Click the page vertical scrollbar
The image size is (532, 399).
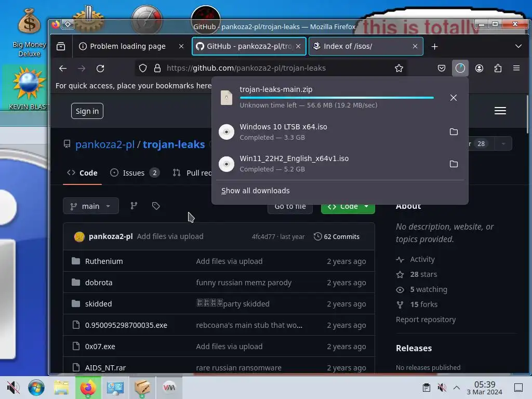[528, 115]
